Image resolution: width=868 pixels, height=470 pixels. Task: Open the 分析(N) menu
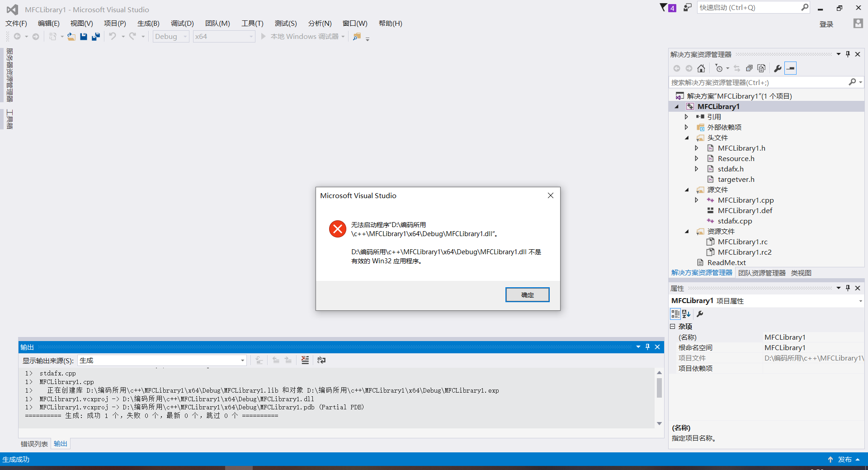pyautogui.click(x=320, y=23)
